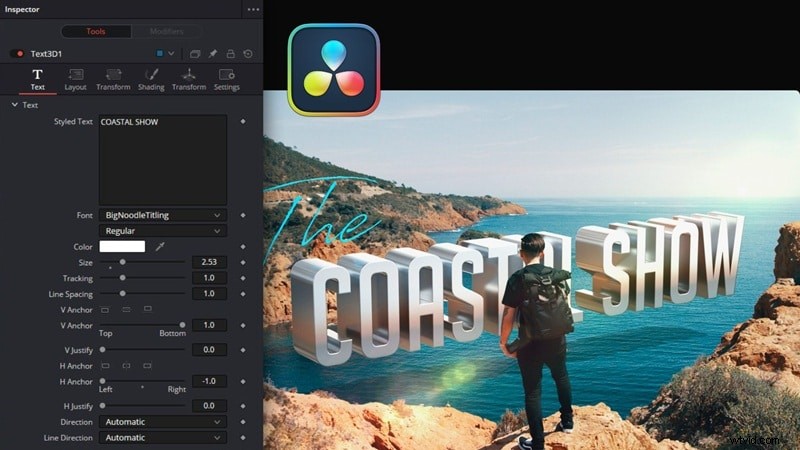Image resolution: width=800 pixels, height=450 pixels.
Task: Toggle the Text3D1 node enable switch
Action: pyautogui.click(x=17, y=54)
